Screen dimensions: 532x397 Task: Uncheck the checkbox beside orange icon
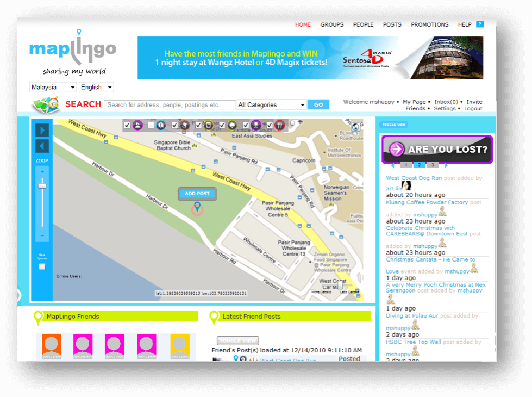click(175, 125)
